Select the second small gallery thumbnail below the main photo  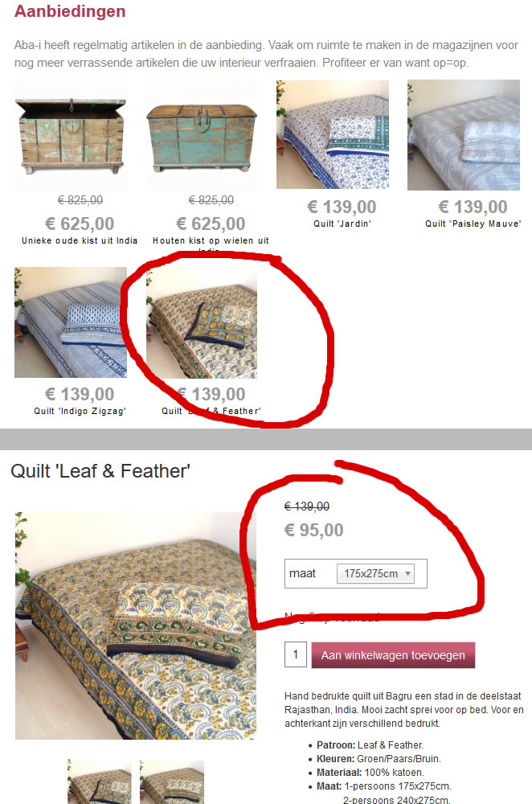(x=172, y=781)
